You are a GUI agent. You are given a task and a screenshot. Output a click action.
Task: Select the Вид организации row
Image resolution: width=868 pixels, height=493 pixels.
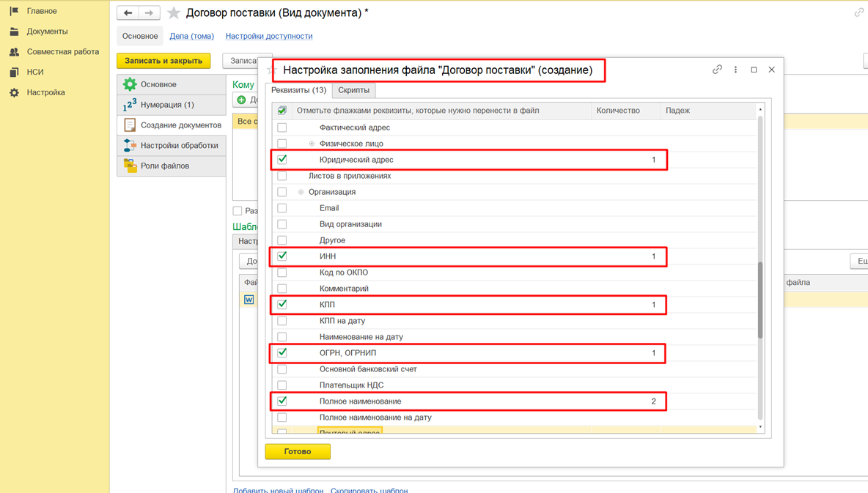[x=514, y=224]
